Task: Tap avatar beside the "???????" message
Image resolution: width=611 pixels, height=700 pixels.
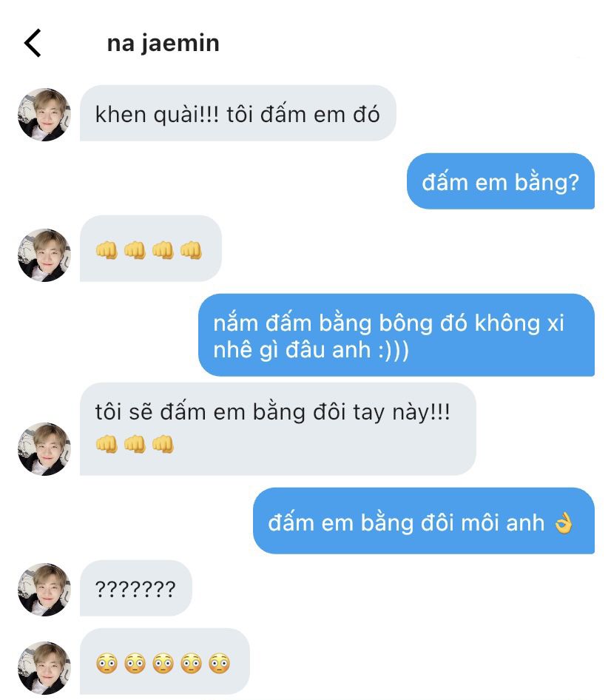Action: point(44,590)
